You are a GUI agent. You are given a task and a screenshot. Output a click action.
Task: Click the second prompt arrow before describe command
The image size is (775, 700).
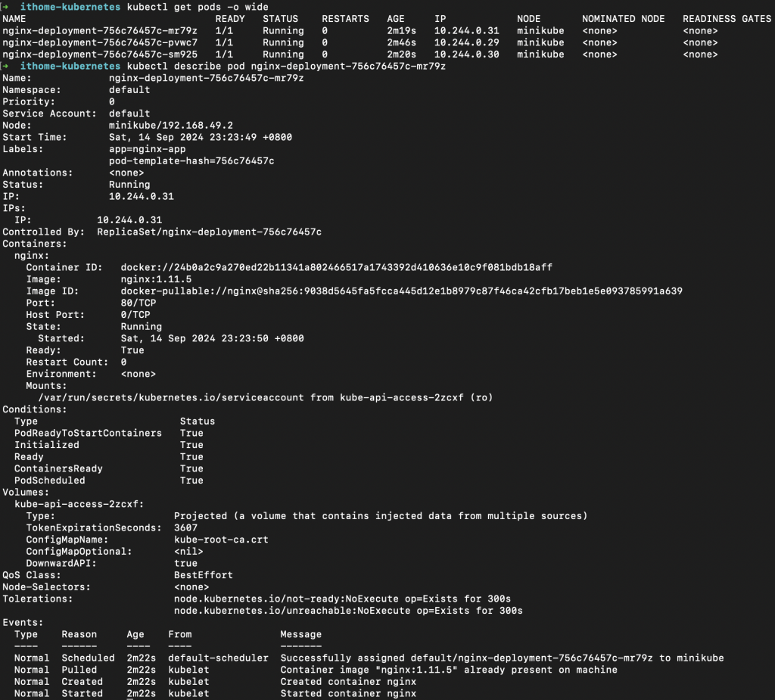5,67
